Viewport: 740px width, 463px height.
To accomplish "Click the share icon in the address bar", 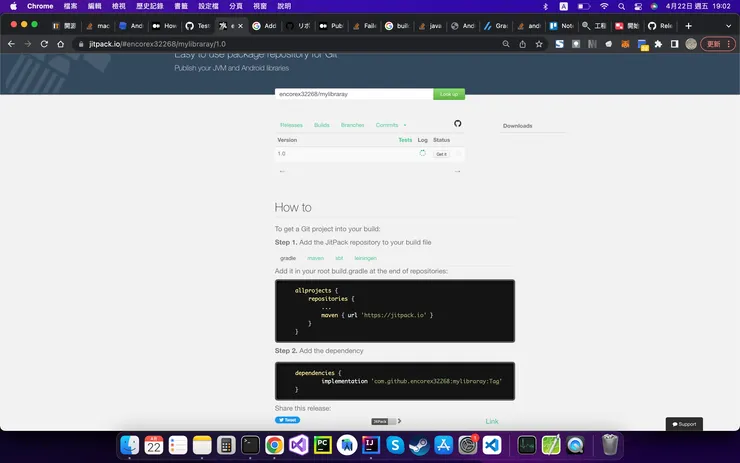I will pos(522,44).
